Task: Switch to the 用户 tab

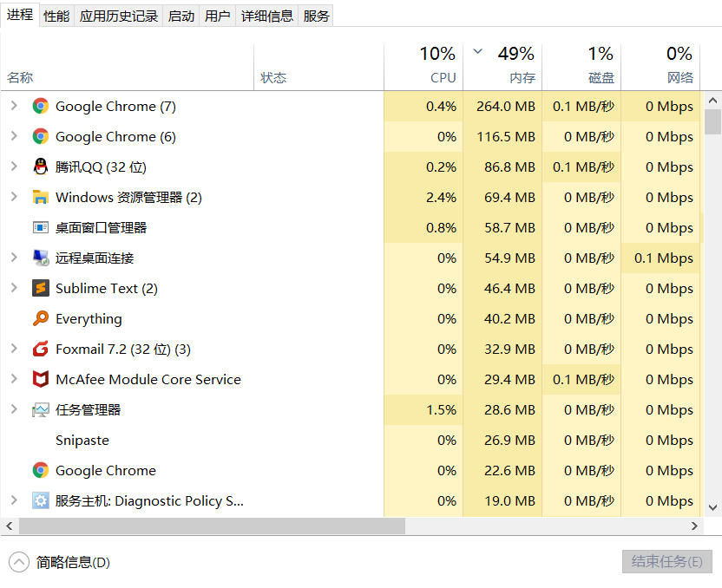Action: pos(217,16)
